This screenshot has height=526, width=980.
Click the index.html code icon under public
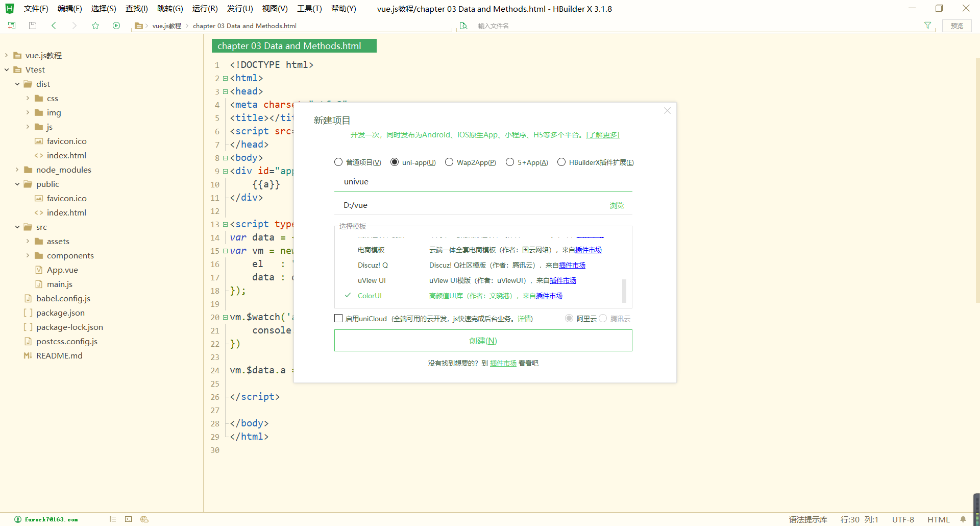pyautogui.click(x=39, y=212)
